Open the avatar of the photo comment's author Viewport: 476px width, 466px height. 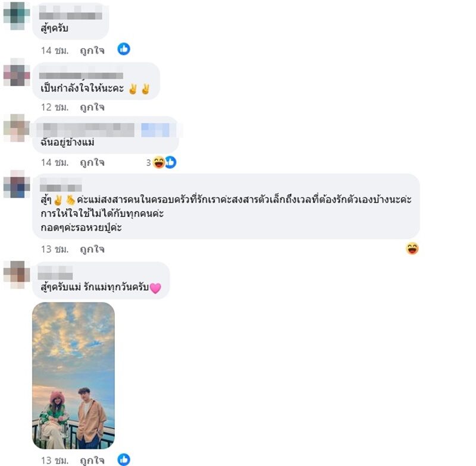(17, 275)
